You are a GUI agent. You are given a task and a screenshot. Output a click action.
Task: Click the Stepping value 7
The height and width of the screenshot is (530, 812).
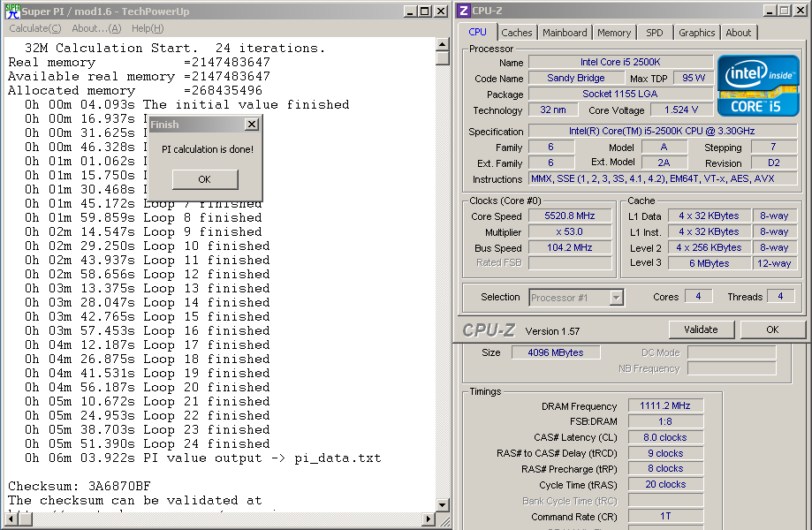(774, 147)
